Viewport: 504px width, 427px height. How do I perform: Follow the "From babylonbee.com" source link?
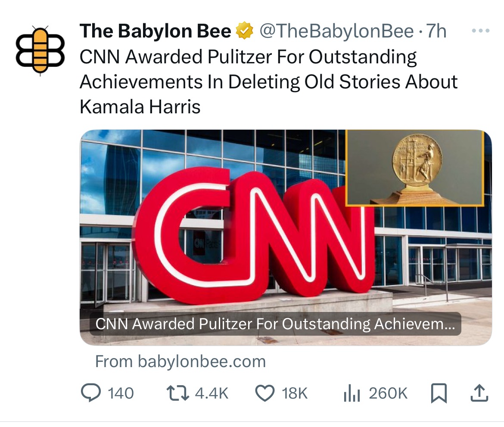point(180,361)
